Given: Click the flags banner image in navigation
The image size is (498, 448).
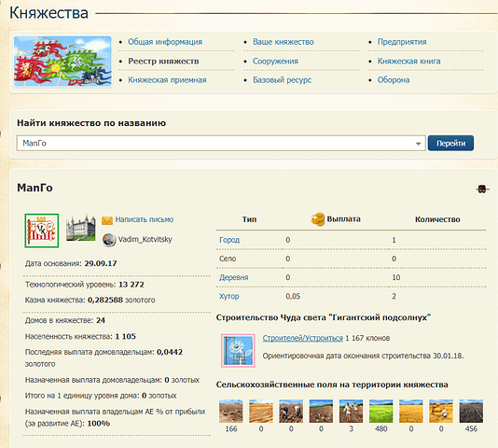Looking at the screenshot, I should tap(62, 61).
